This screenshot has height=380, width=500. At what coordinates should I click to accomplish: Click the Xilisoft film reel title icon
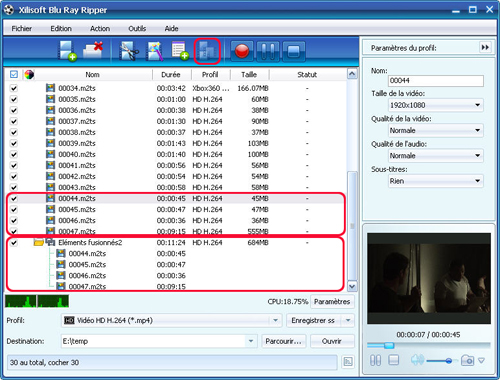[x=9, y=10]
